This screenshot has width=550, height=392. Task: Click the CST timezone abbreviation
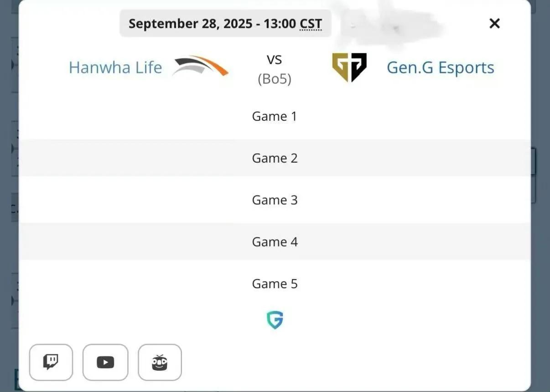(311, 24)
